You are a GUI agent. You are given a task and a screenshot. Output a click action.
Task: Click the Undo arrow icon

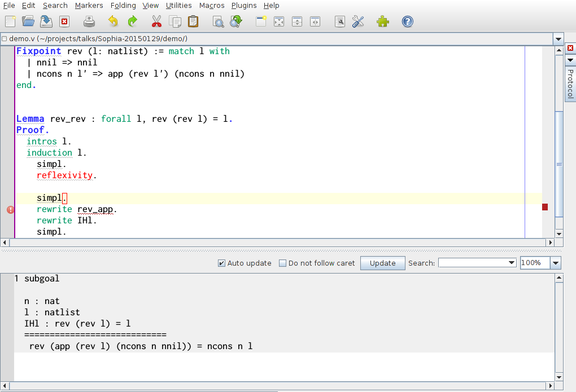click(x=113, y=21)
